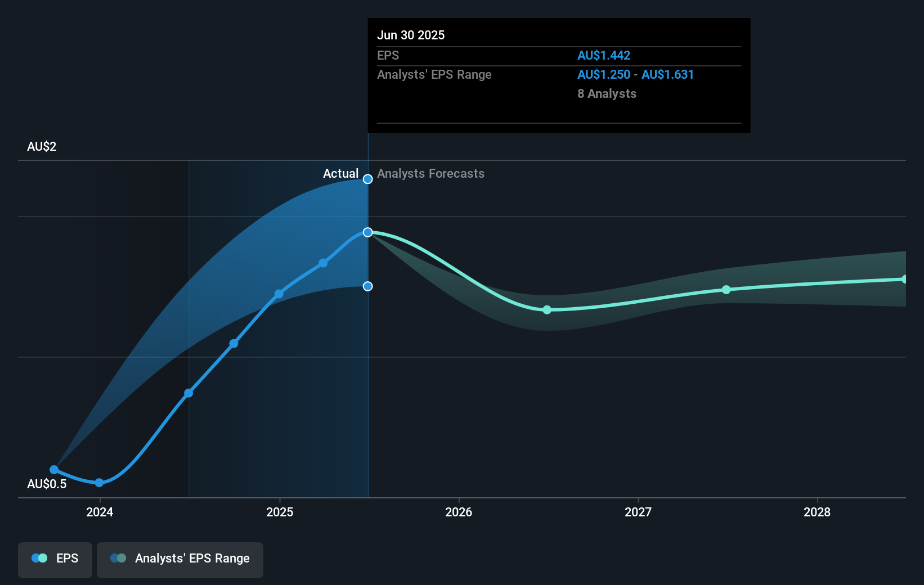Click the 2026 x-axis label

click(459, 512)
